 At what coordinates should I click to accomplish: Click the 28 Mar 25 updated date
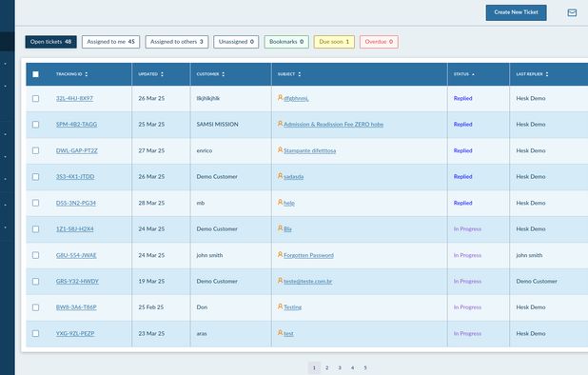(x=151, y=203)
